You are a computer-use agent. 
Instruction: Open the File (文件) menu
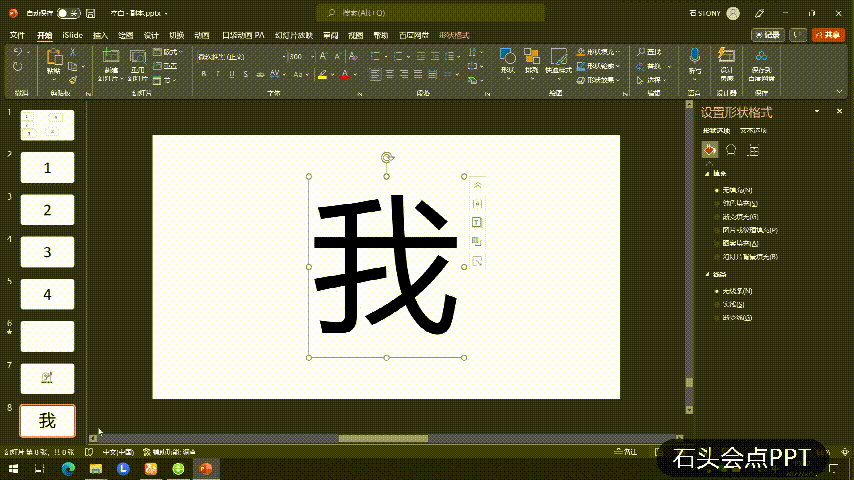coord(17,35)
